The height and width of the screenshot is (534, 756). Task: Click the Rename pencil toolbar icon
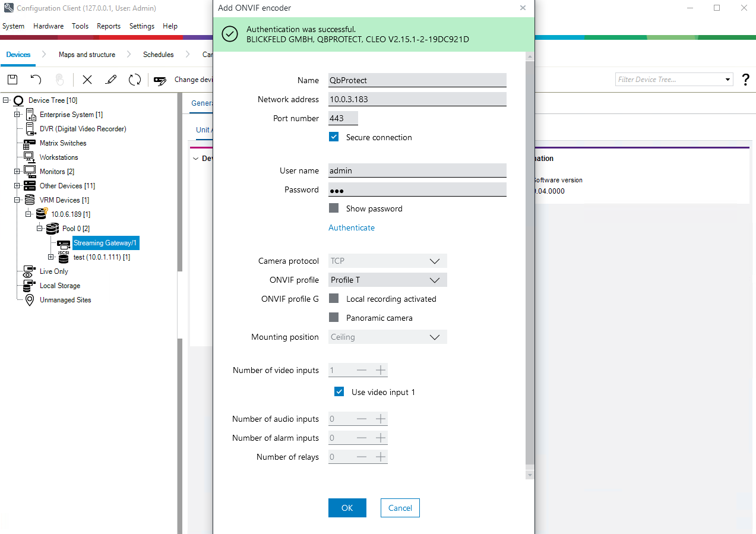click(111, 80)
